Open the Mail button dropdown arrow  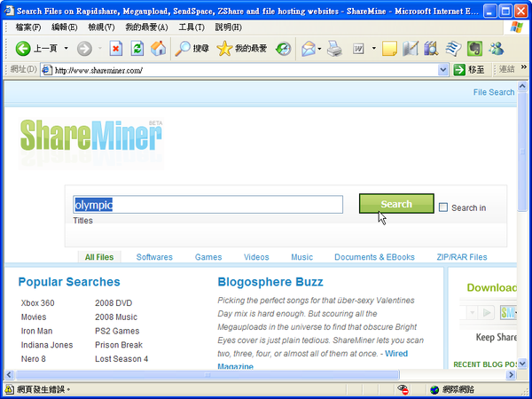tap(319, 49)
